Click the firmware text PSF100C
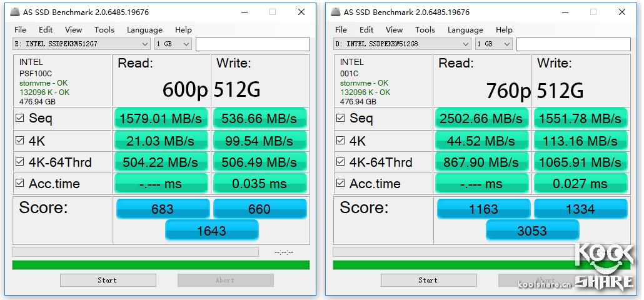Viewport: 644px width, 300px height. point(36,74)
